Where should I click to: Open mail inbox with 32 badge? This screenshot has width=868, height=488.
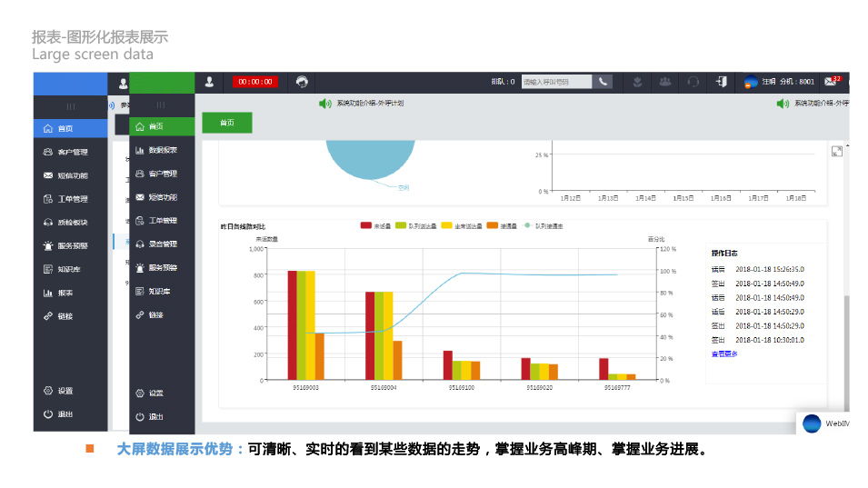coord(832,82)
